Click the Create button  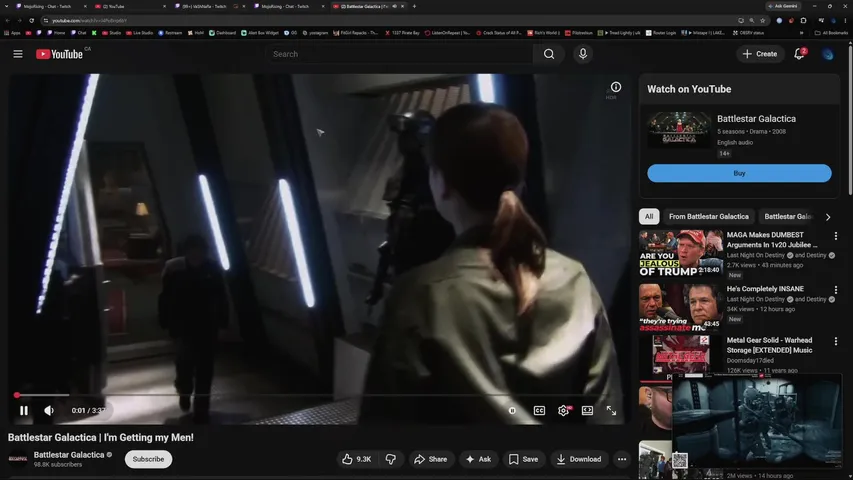click(760, 54)
